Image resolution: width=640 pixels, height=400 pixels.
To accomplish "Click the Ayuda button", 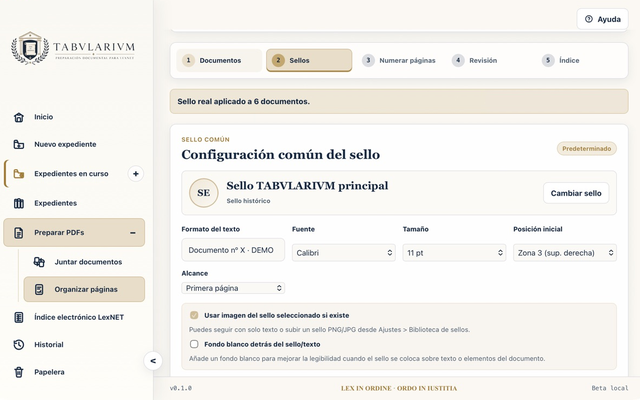I will 602,19.
